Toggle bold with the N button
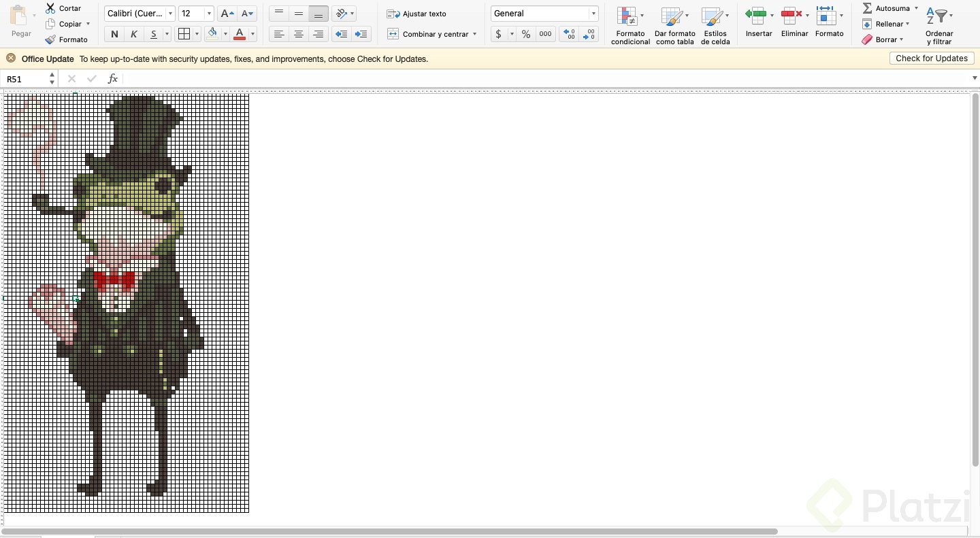 pos(114,34)
